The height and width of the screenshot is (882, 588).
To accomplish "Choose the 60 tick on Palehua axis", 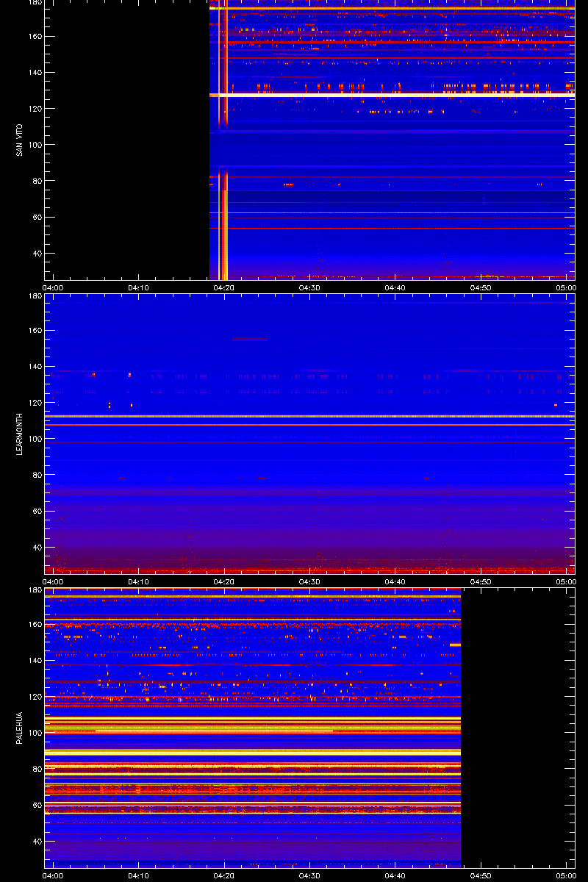I will 36,806.
